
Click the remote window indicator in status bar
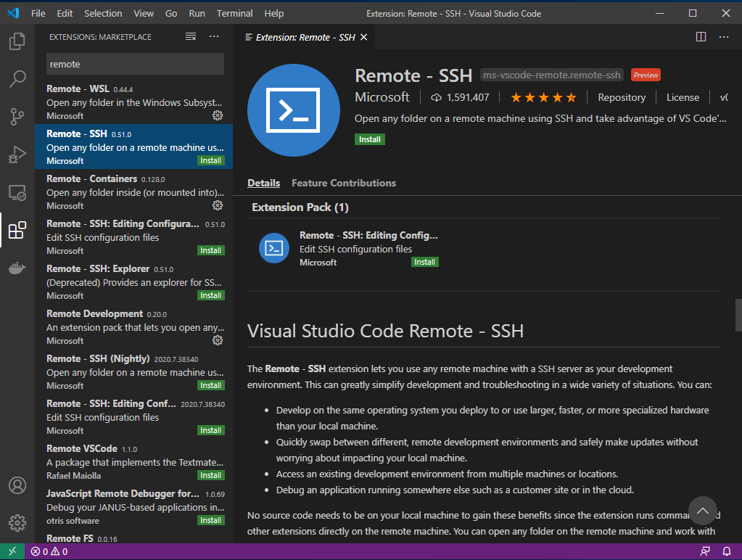click(x=12, y=551)
